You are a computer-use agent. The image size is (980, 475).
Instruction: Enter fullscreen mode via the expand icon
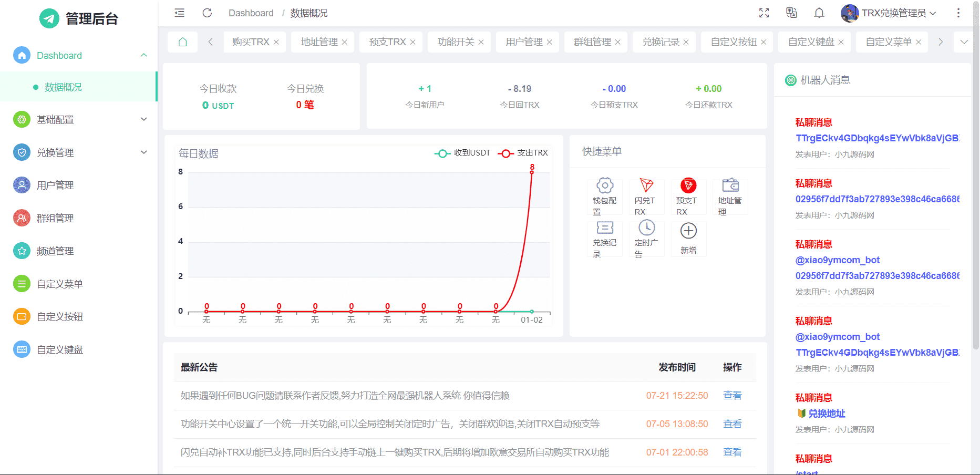coord(764,13)
